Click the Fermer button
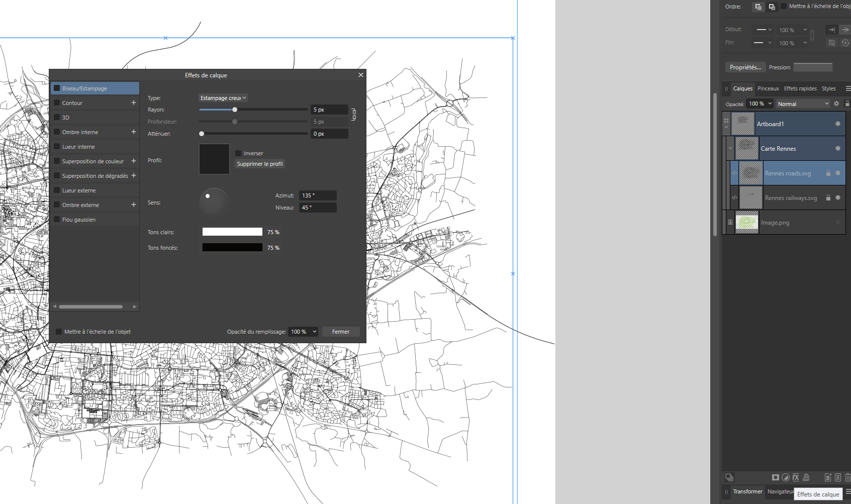851x504 pixels. coord(341,332)
